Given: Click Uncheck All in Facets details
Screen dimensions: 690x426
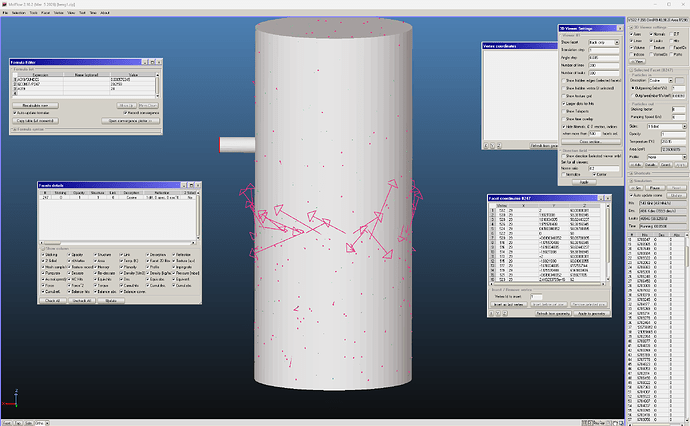Looking at the screenshot, I should pos(82,301).
